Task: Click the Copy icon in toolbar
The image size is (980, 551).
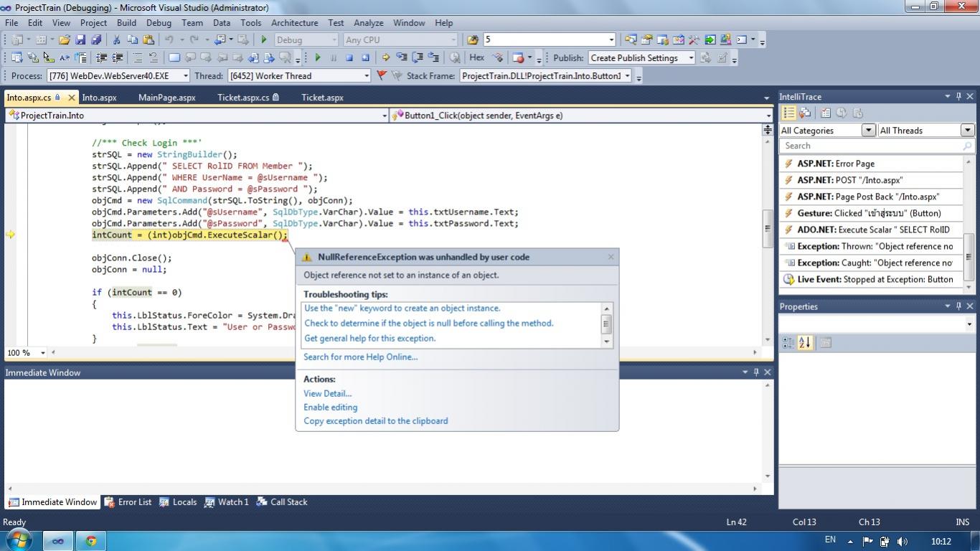Action: point(133,40)
